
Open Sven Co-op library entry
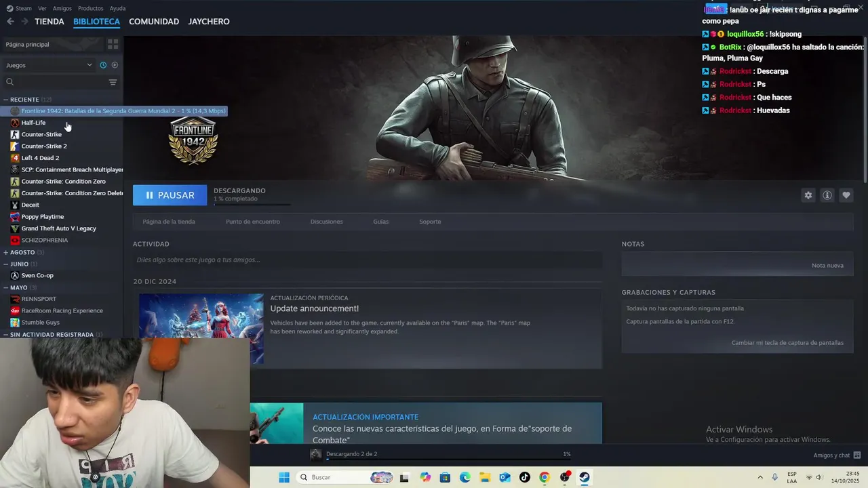click(37, 276)
